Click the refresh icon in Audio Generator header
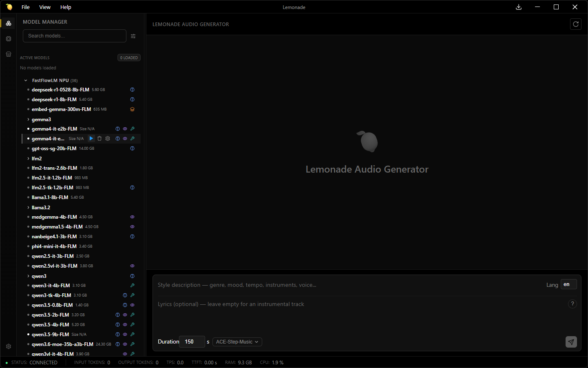Image resolution: width=588 pixels, height=368 pixels. point(576,24)
